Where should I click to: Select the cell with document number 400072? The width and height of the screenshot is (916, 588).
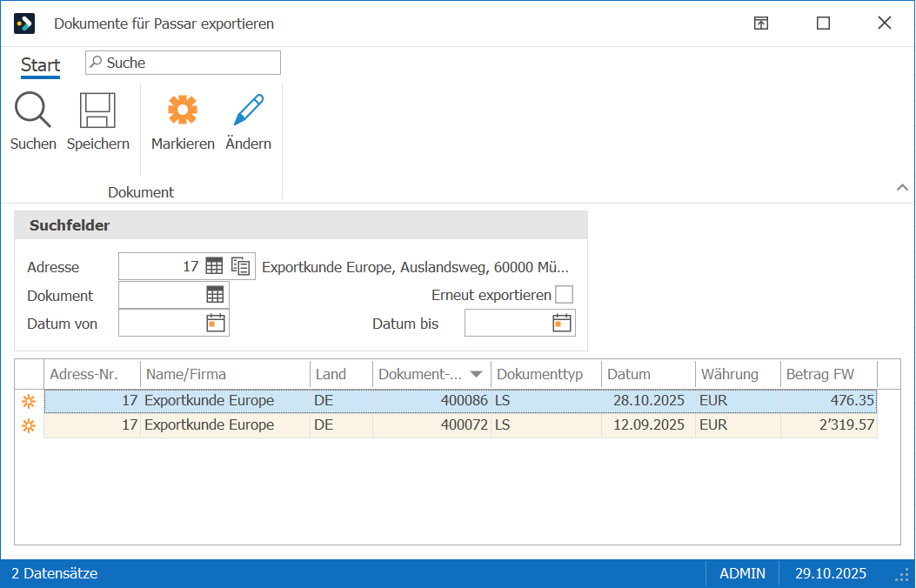pos(431,425)
